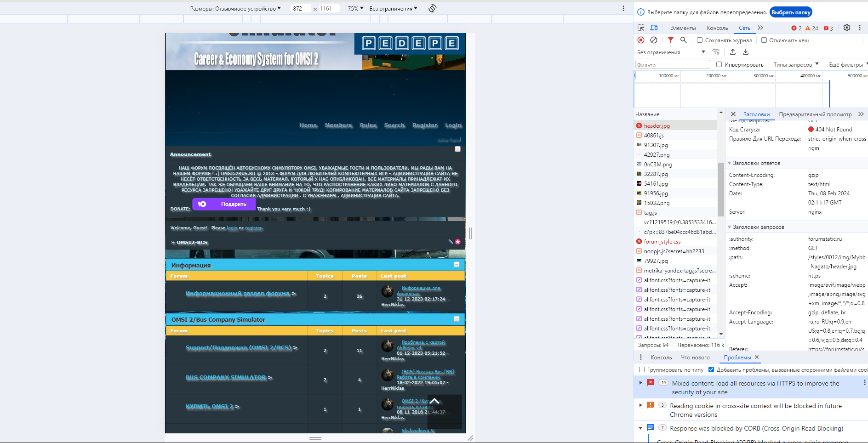Switch to top Консоль panel tab

tap(717, 28)
